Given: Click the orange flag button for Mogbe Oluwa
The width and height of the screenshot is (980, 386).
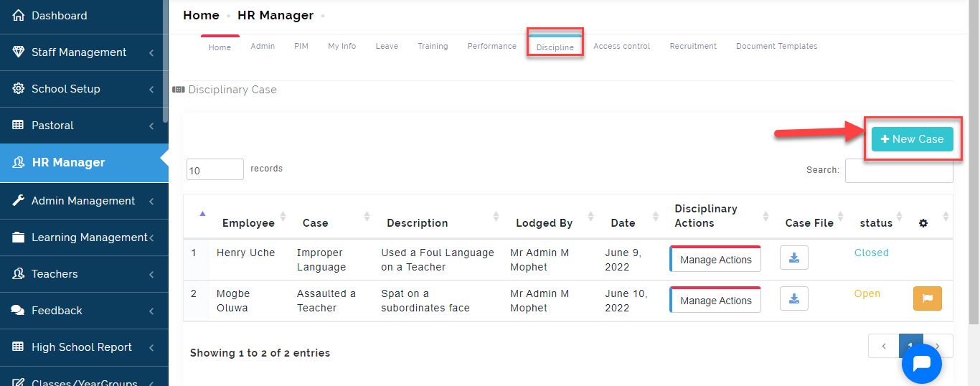Looking at the screenshot, I should pos(928,298).
